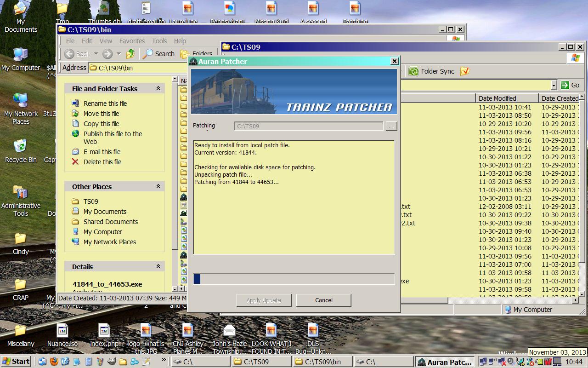Open the View menu in the bin window

point(106,41)
